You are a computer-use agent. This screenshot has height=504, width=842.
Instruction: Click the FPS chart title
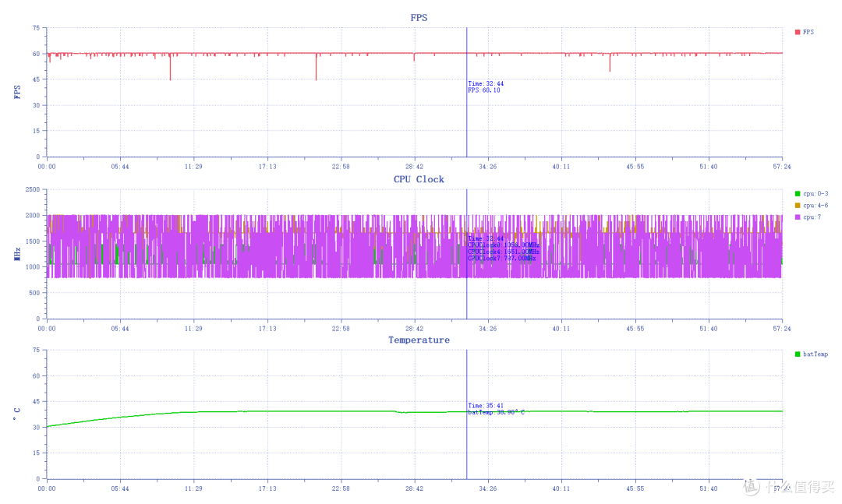click(x=419, y=18)
